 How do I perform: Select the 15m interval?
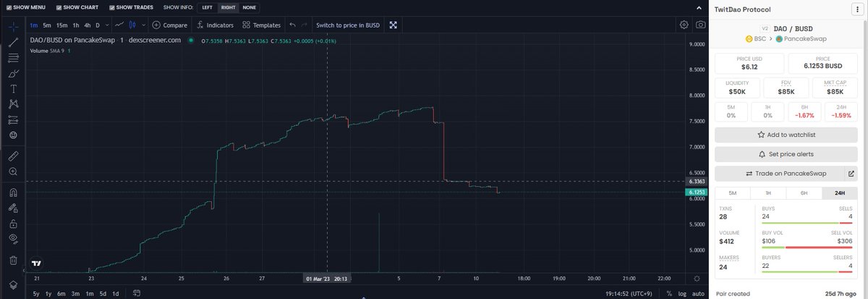click(x=62, y=25)
